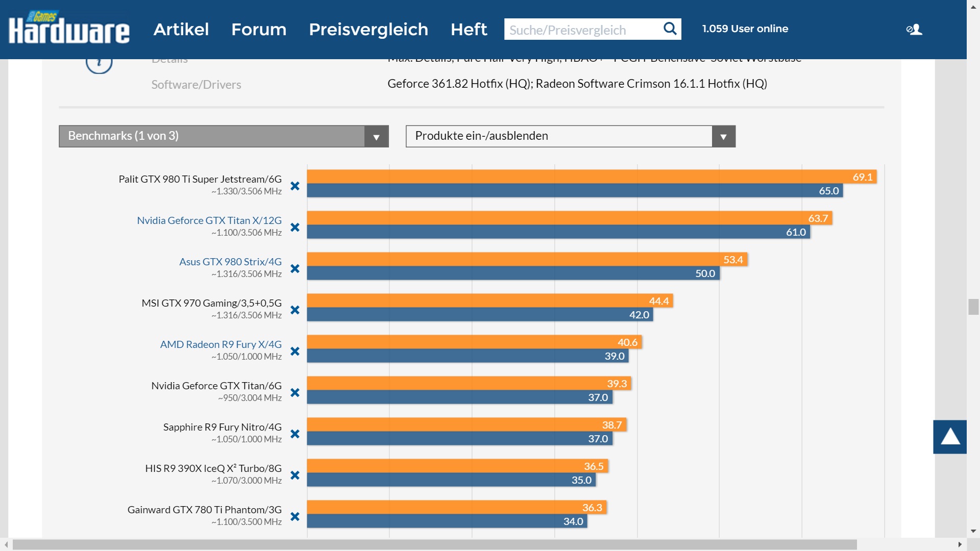Click the horizontal scrollbar at bottom

tap(434, 544)
